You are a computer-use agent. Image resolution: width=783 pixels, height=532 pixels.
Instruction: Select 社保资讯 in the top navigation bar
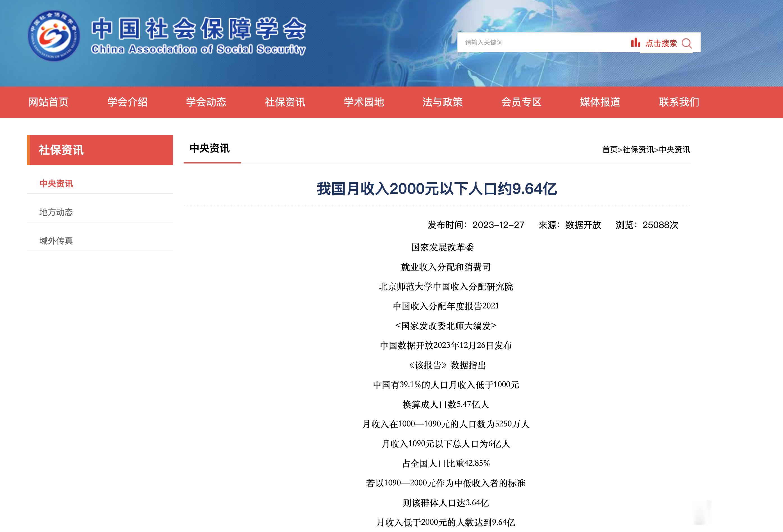(285, 102)
